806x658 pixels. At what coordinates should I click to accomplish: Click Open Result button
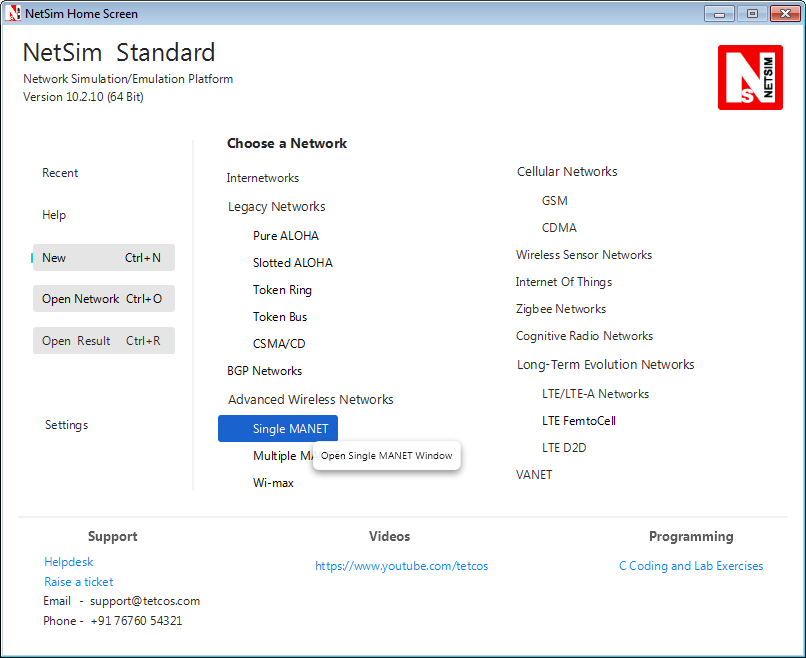[104, 341]
